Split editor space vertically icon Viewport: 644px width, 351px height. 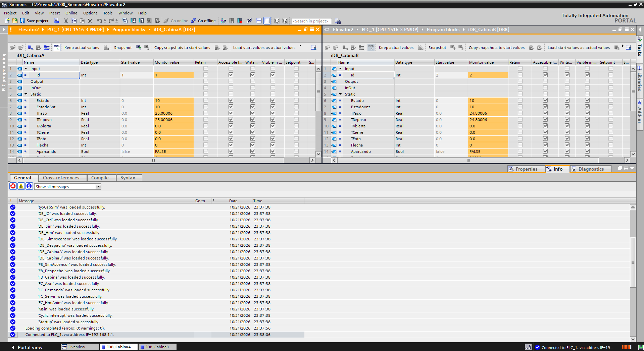[x=267, y=21]
